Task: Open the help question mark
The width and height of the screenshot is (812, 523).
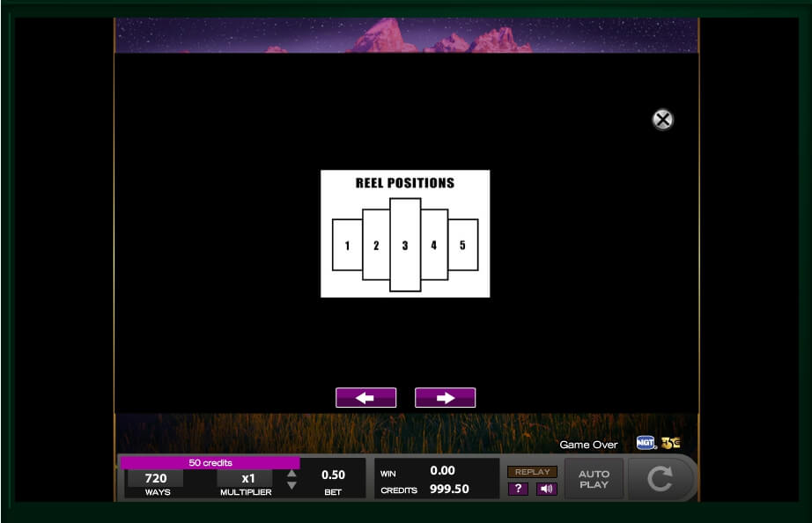Action: pyautogui.click(x=518, y=489)
